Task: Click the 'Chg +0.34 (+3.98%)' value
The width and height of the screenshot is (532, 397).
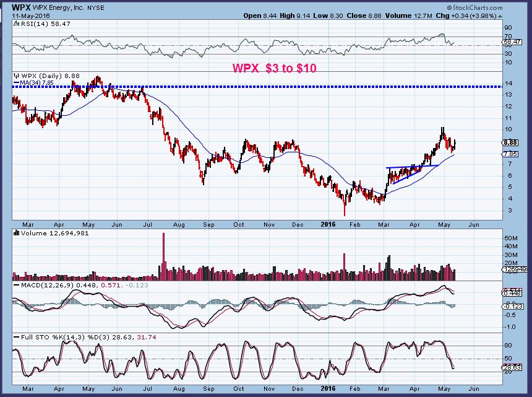Action: [x=466, y=15]
